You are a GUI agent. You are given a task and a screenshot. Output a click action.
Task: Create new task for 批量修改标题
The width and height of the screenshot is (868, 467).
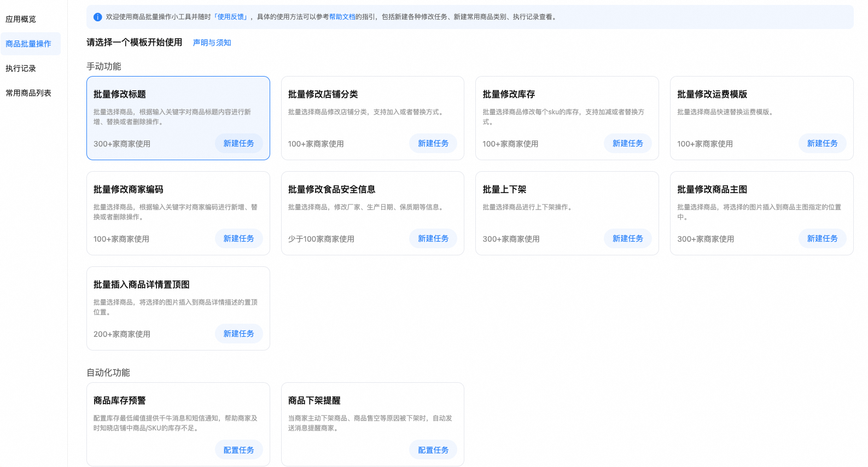click(238, 143)
